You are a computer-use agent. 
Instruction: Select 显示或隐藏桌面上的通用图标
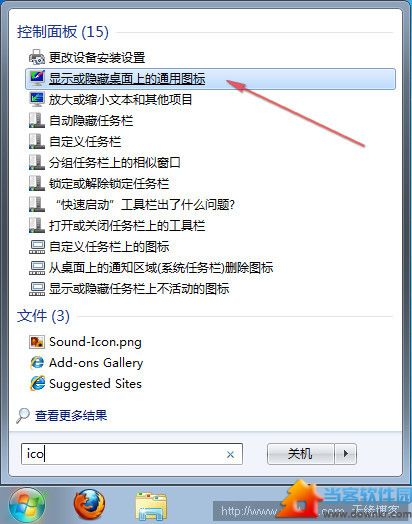click(x=211, y=79)
